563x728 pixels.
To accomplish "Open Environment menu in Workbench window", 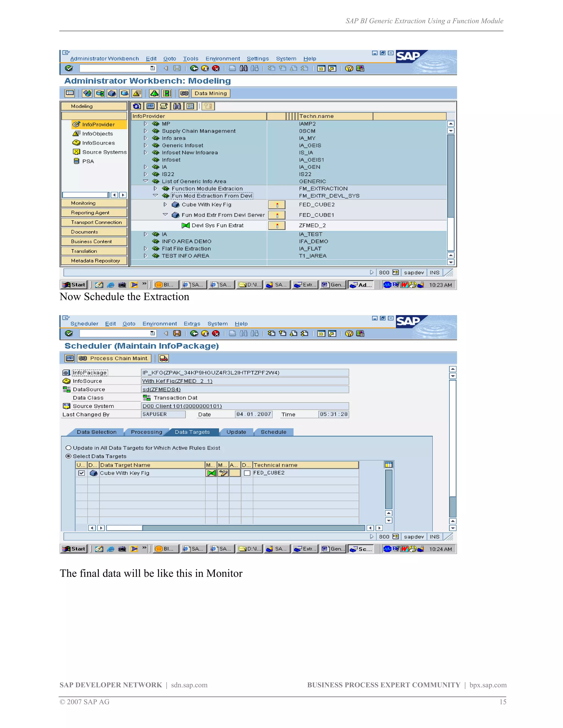I will click(222, 59).
